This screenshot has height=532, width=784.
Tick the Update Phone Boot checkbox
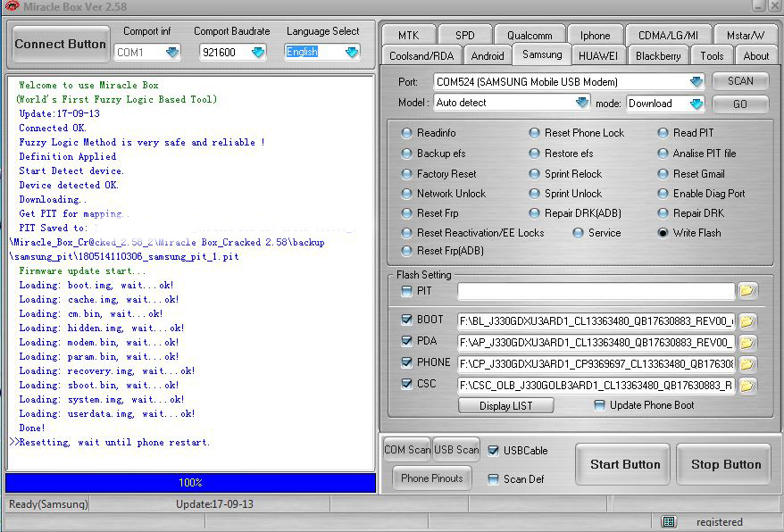click(599, 405)
